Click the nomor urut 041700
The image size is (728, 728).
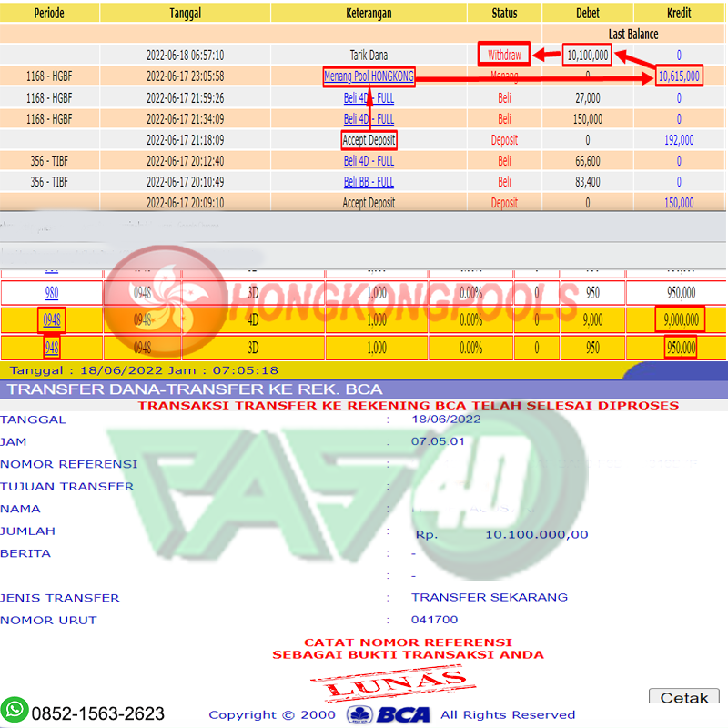click(435, 620)
